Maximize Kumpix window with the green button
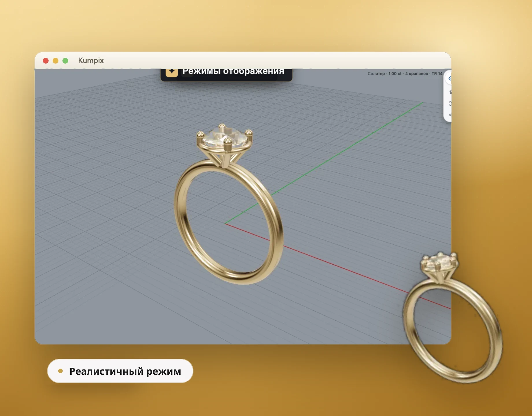This screenshot has width=532, height=416. [65, 61]
